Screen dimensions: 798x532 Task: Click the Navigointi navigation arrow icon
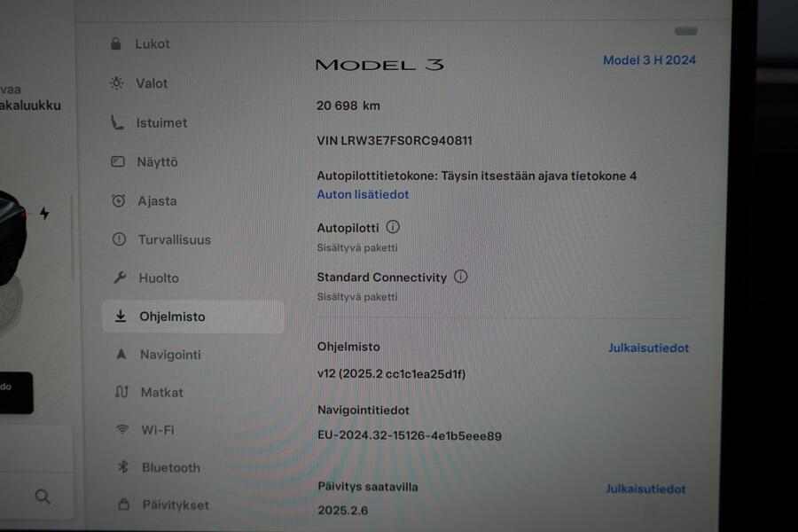(120, 353)
